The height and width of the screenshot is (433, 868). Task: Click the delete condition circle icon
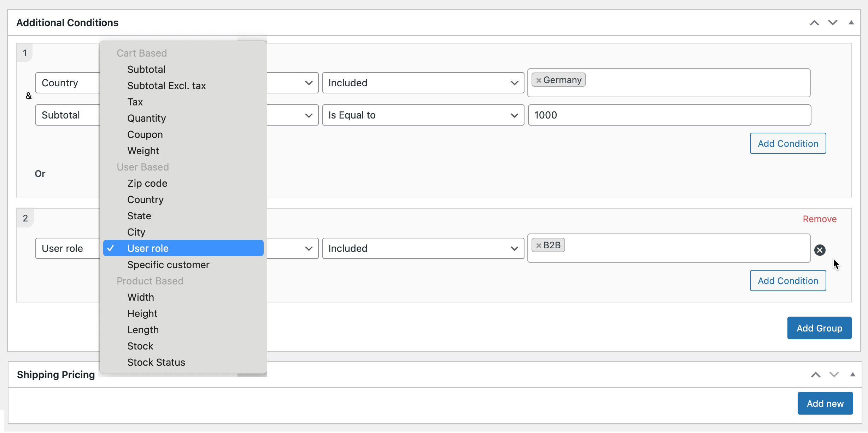(820, 250)
